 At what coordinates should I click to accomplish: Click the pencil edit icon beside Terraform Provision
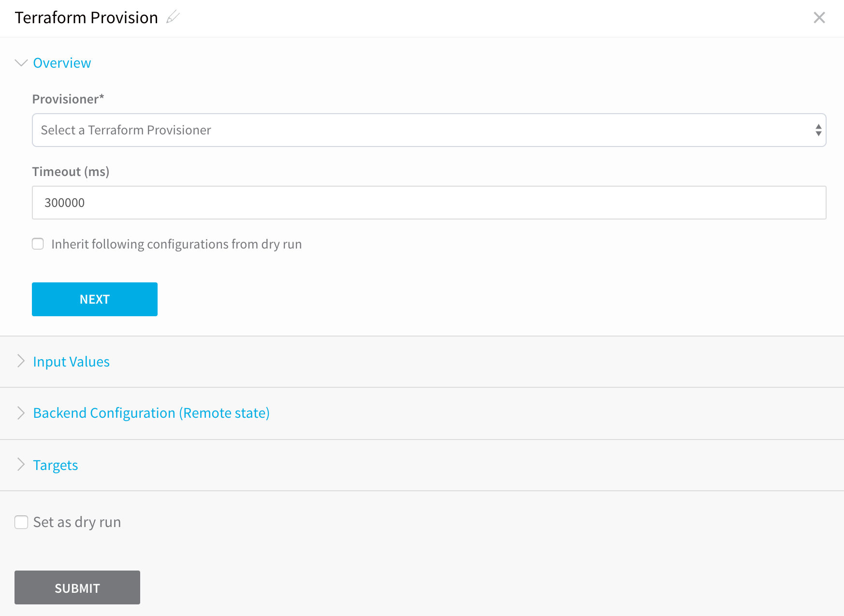173,17
